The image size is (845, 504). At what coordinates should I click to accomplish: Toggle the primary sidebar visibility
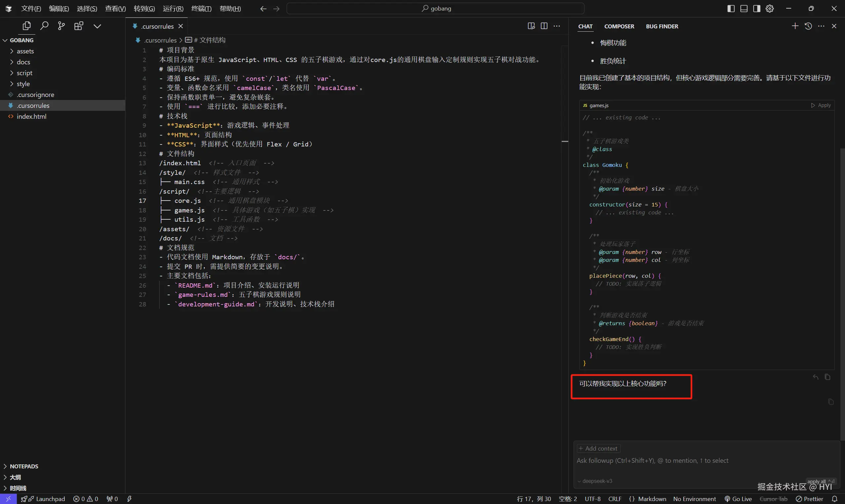point(731,8)
